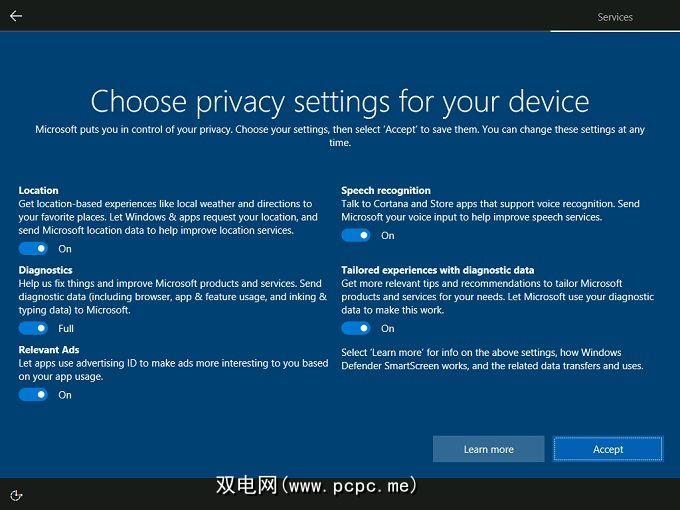Select the Services tab
Viewport: 680px width, 510px height.
[615, 17]
